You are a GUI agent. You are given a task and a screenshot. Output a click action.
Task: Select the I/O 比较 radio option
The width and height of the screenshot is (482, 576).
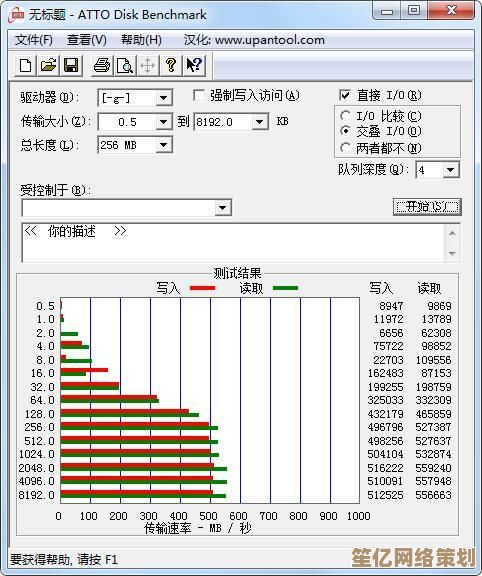[x=345, y=116]
